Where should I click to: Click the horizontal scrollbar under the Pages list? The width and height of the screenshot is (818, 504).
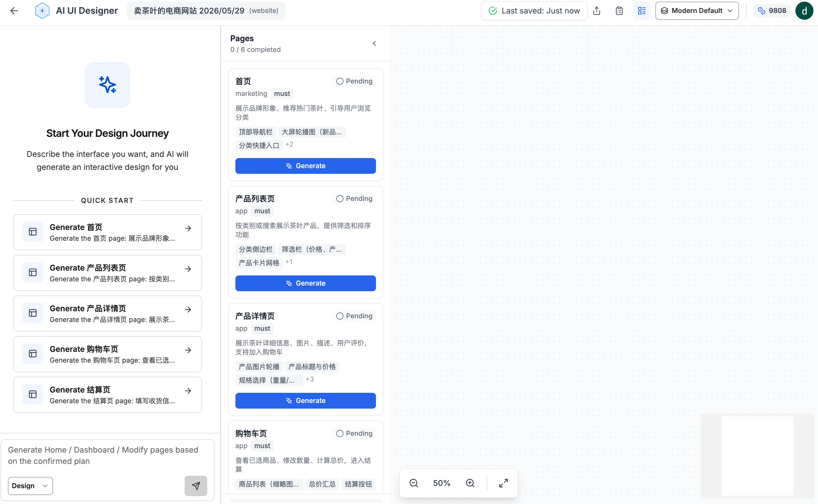pyautogui.click(x=306, y=500)
